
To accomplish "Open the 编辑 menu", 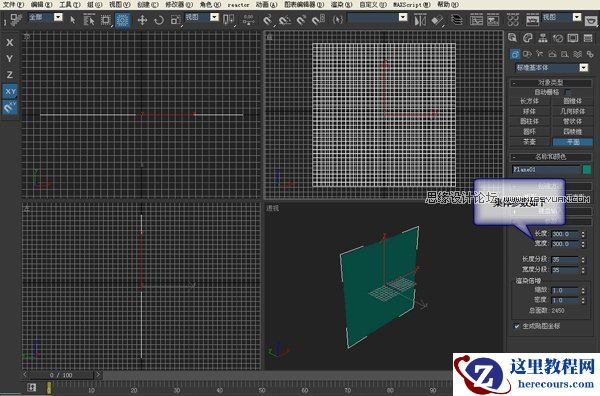I will click(x=41, y=5).
